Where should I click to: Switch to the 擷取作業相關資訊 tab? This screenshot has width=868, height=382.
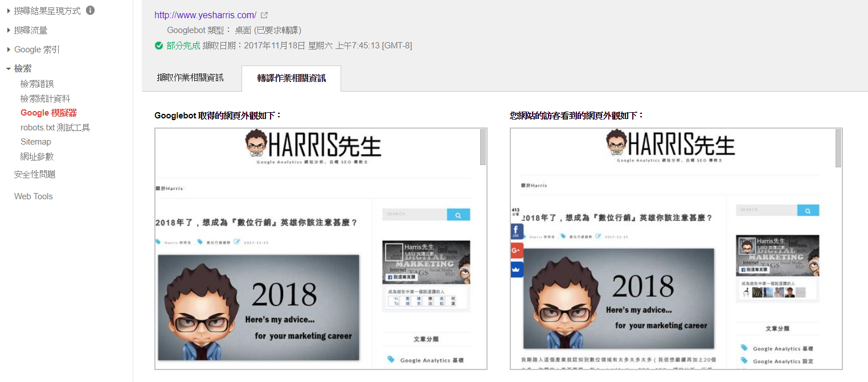(191, 78)
